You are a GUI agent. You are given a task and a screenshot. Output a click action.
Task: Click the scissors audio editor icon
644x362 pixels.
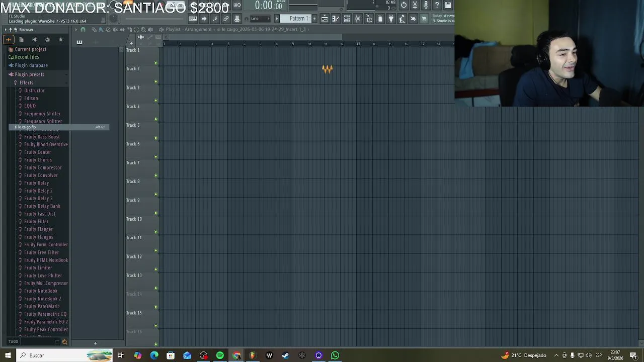[x=415, y=5]
